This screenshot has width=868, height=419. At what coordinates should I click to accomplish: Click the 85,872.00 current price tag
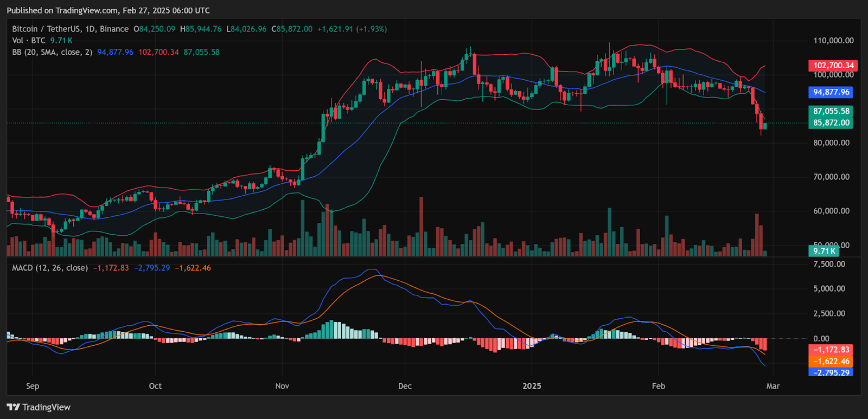click(831, 123)
